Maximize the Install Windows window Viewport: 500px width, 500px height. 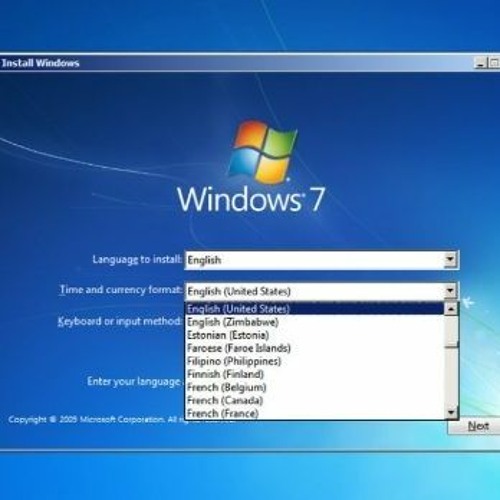coord(494,63)
